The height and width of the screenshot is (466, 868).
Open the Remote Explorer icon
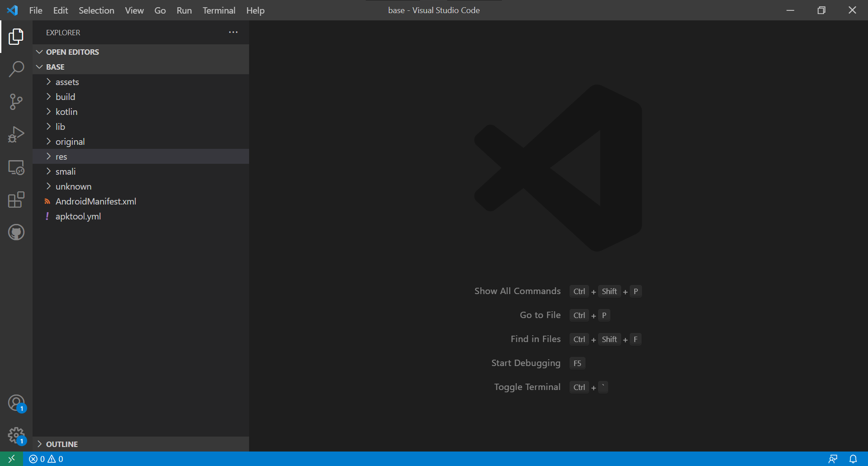[16, 167]
